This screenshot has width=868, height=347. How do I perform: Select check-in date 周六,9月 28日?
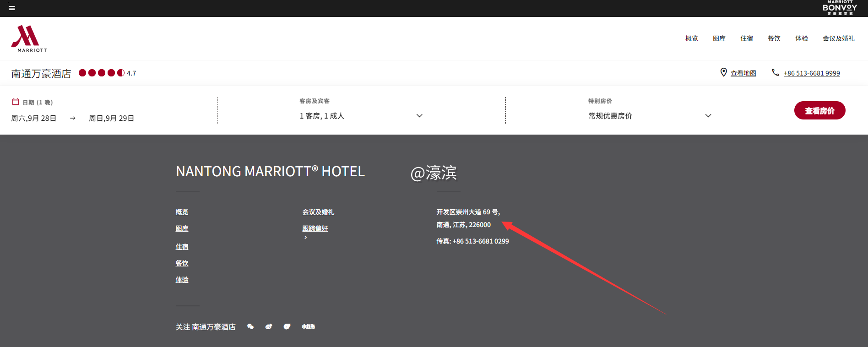[x=34, y=118]
